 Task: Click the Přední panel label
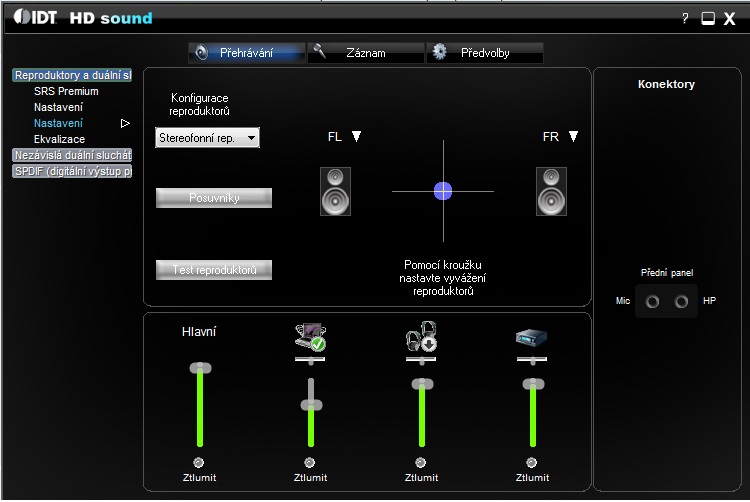[667, 273]
